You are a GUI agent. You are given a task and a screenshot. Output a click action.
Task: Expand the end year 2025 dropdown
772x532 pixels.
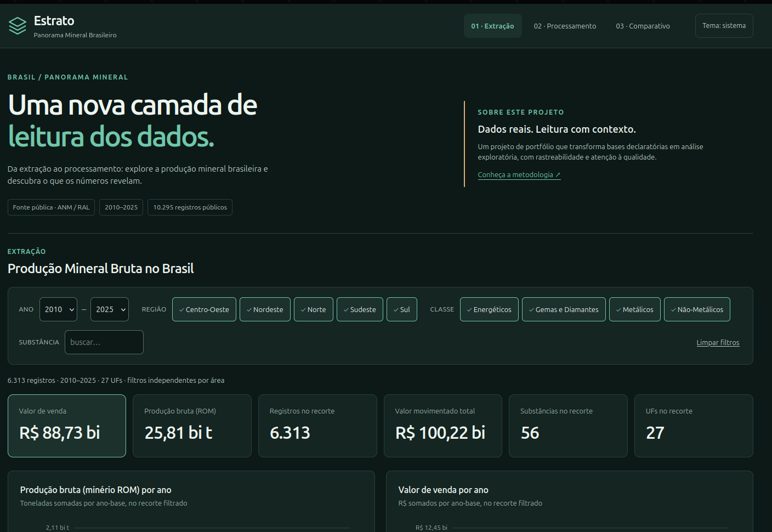[110, 309]
